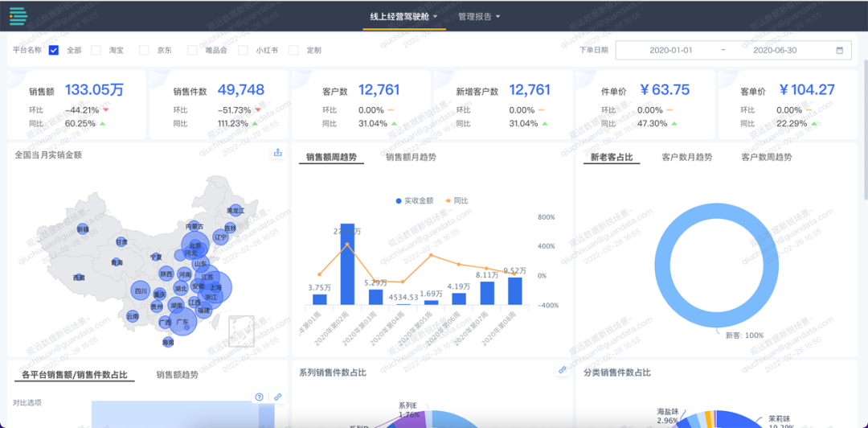
Task: Click 8.11万 bar label
Action: (x=487, y=274)
